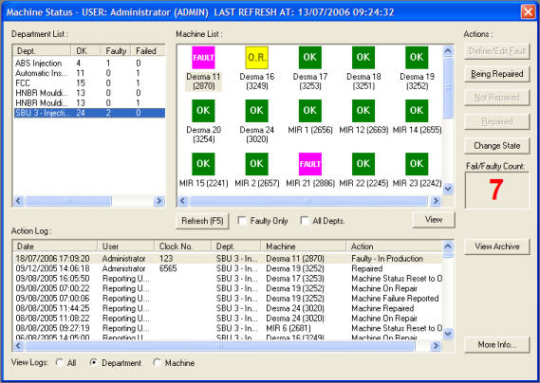
Task: Click machine list scroll up arrow
Action: click(448, 51)
